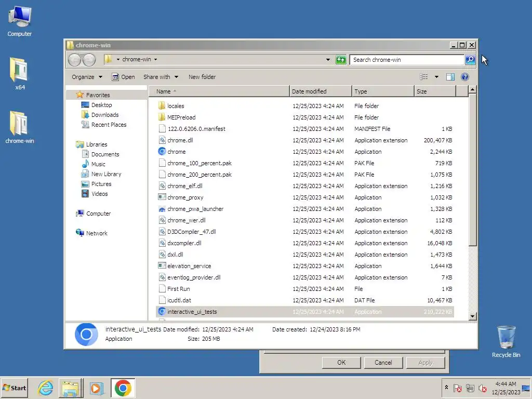Show the preview pane icon
Viewport: 532px width, 399px height.
coord(450,77)
